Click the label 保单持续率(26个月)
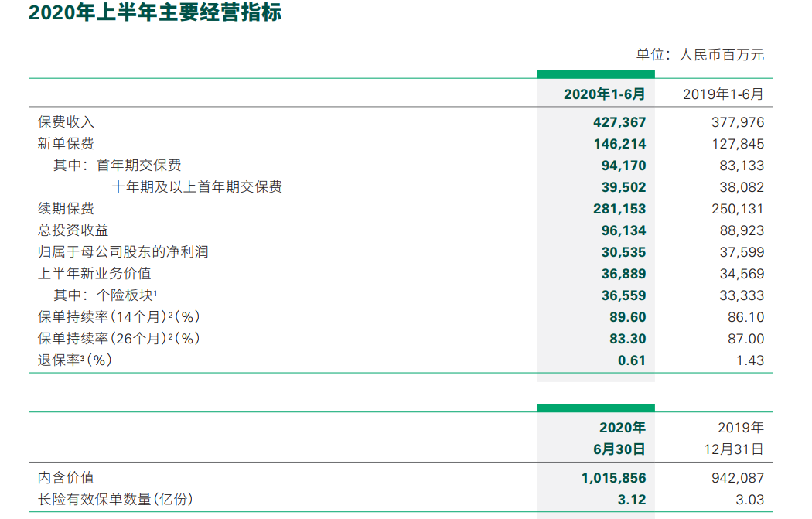812x519 pixels. [118, 339]
